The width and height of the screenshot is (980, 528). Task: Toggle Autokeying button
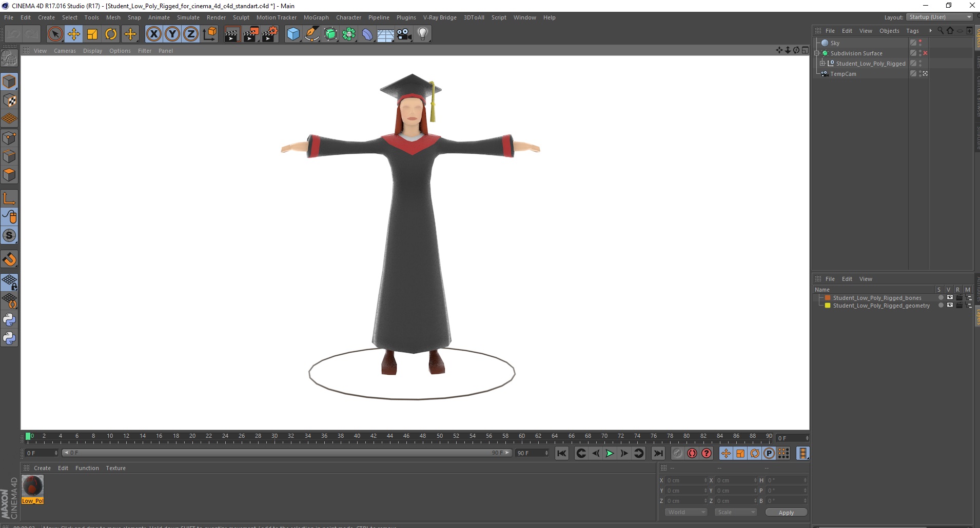click(x=692, y=453)
